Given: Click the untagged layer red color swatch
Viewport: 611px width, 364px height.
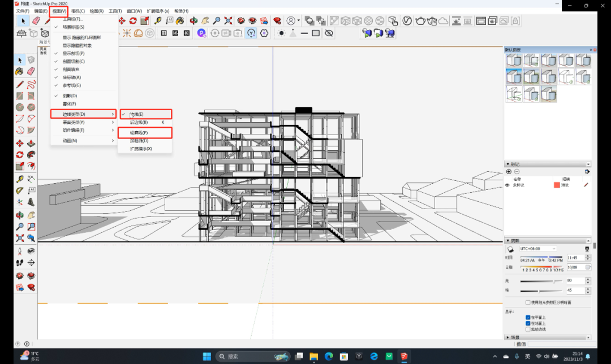Looking at the screenshot, I should 557,185.
